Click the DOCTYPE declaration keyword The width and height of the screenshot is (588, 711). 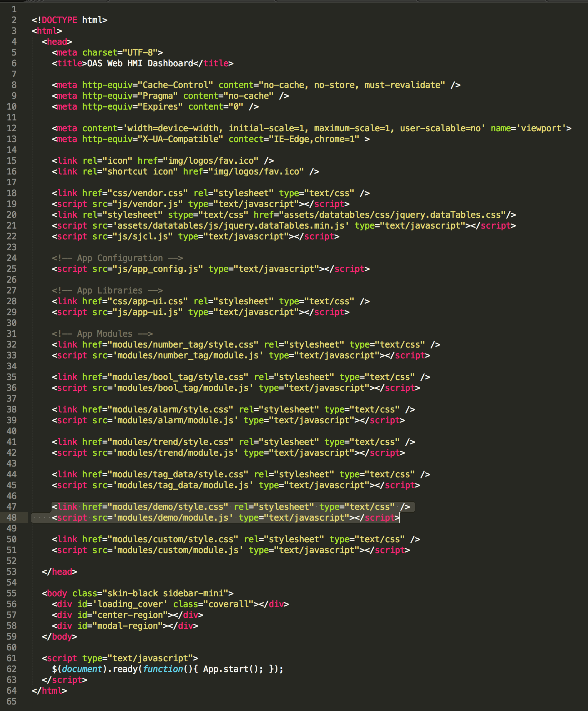pos(59,20)
